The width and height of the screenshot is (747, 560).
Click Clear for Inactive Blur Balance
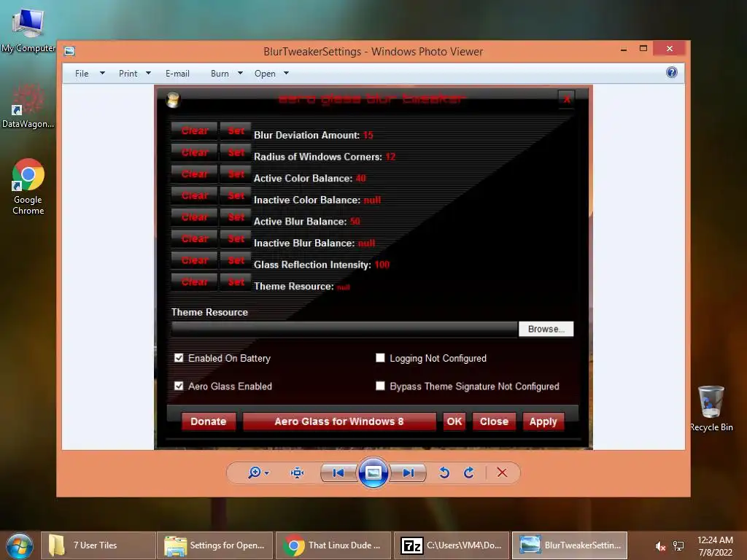pos(194,238)
